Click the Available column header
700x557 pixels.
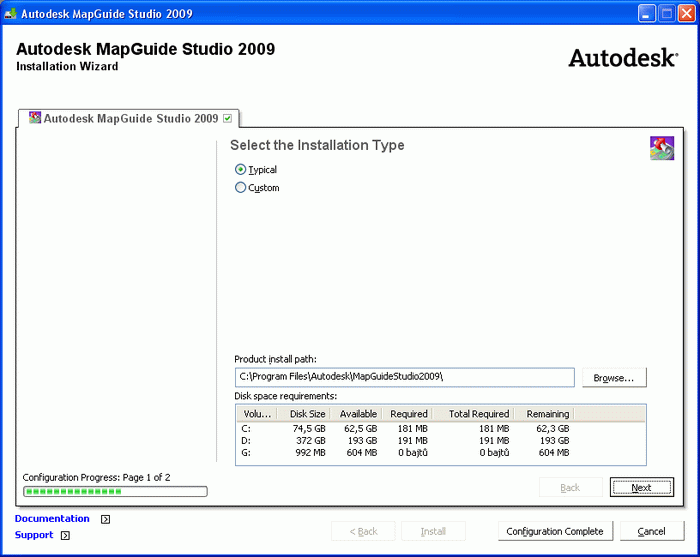pyautogui.click(x=356, y=414)
